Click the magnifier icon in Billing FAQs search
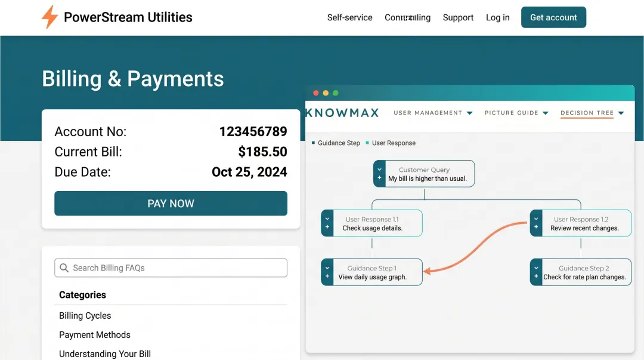The height and width of the screenshot is (360, 644). [x=64, y=268]
